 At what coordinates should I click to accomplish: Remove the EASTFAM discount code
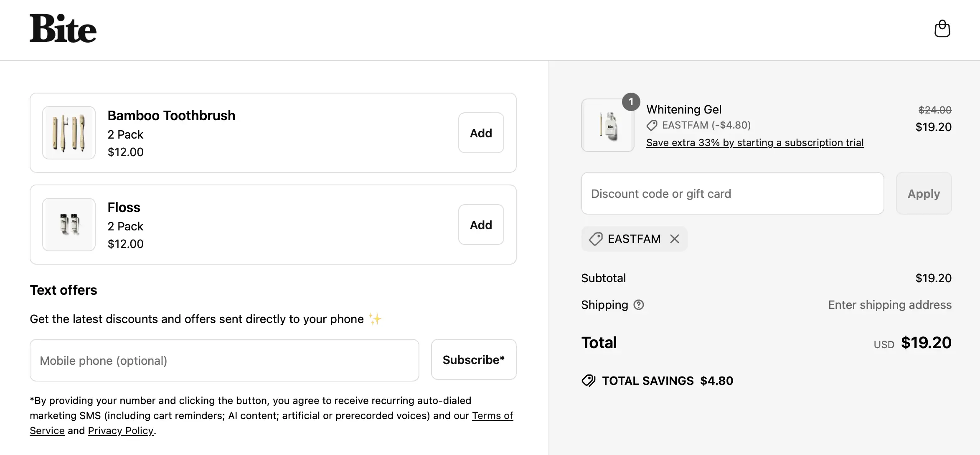click(x=674, y=239)
